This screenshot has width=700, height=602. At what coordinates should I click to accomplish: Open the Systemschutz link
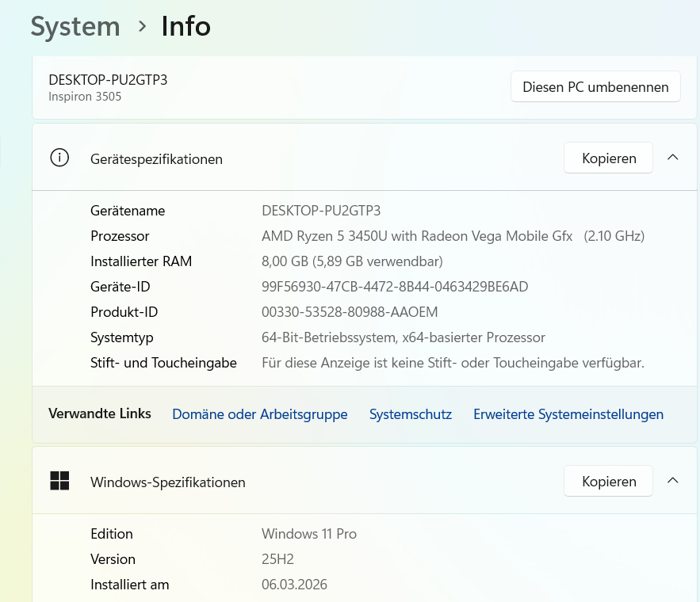coord(411,414)
